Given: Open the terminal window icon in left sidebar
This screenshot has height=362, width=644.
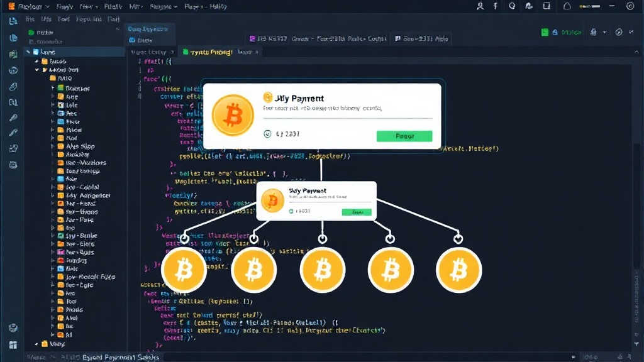Looking at the screenshot, I should coord(13,165).
